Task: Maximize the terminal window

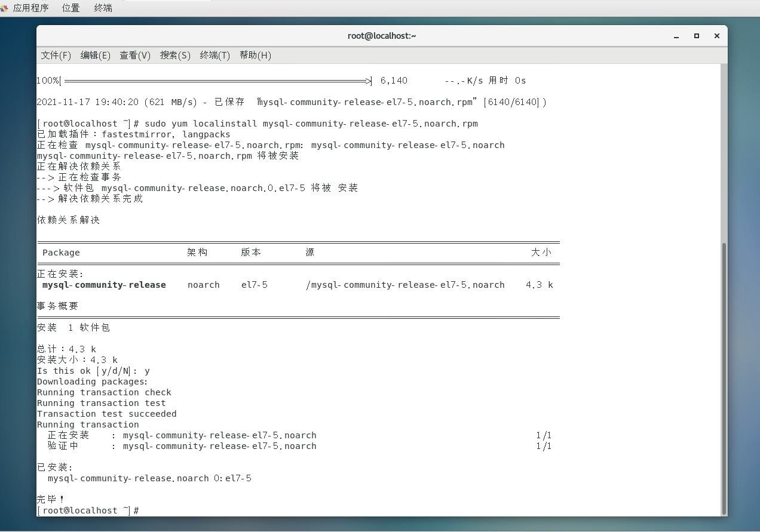Action: (x=696, y=36)
